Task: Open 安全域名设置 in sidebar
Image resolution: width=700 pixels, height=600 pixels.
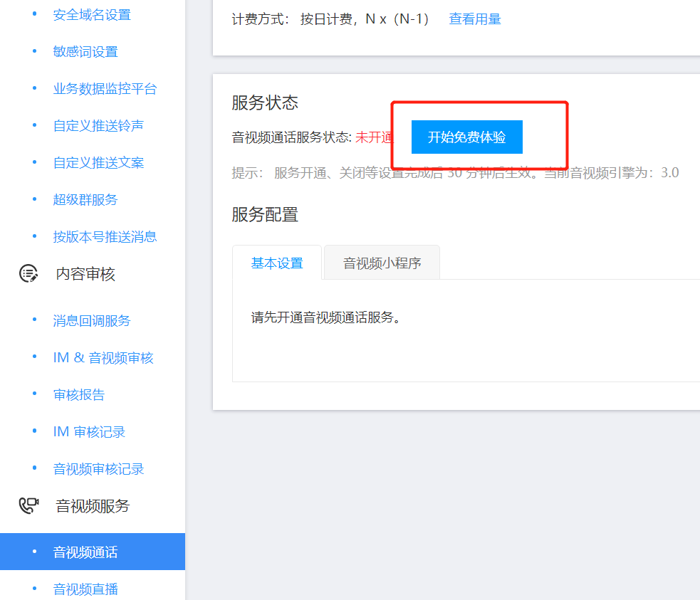Action: coord(92,15)
